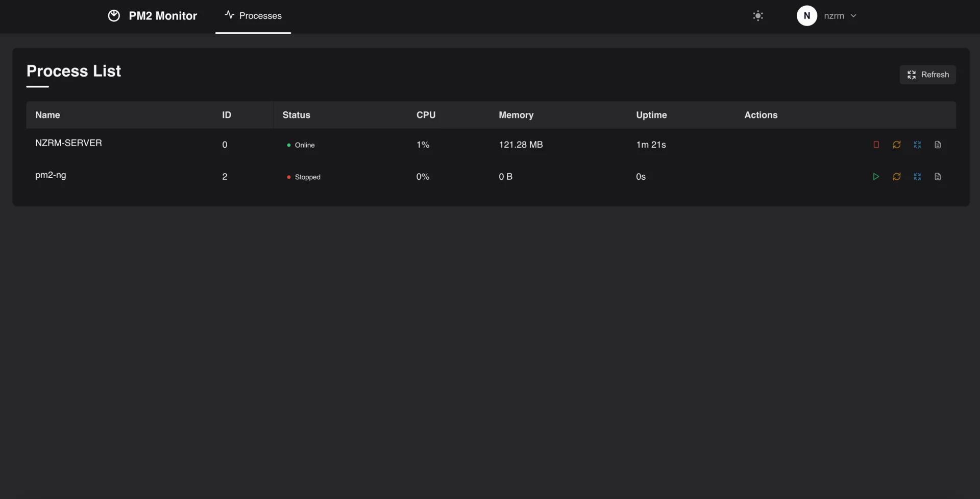980x499 pixels.
Task: Open the logs document icon for NZRM-SERVER
Action: 938,145
